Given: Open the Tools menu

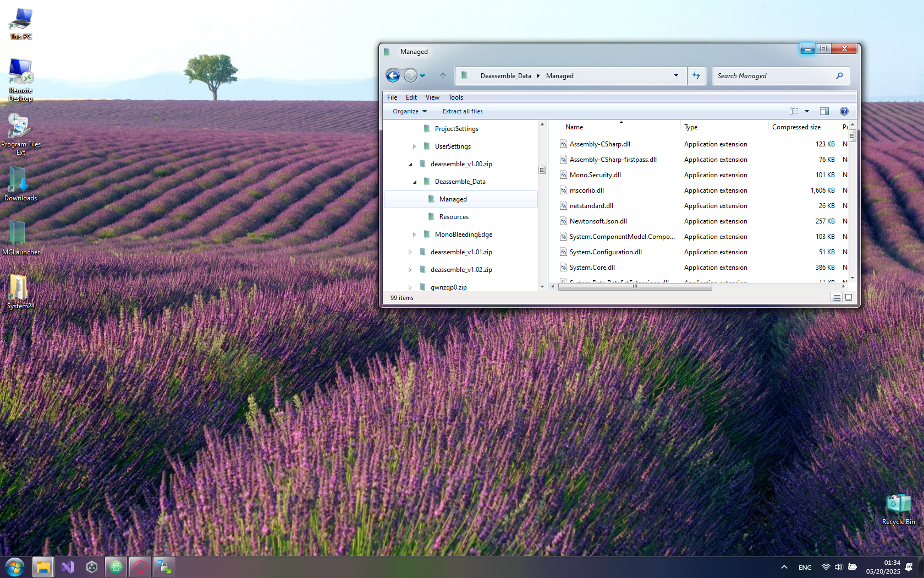Looking at the screenshot, I should pyautogui.click(x=455, y=97).
